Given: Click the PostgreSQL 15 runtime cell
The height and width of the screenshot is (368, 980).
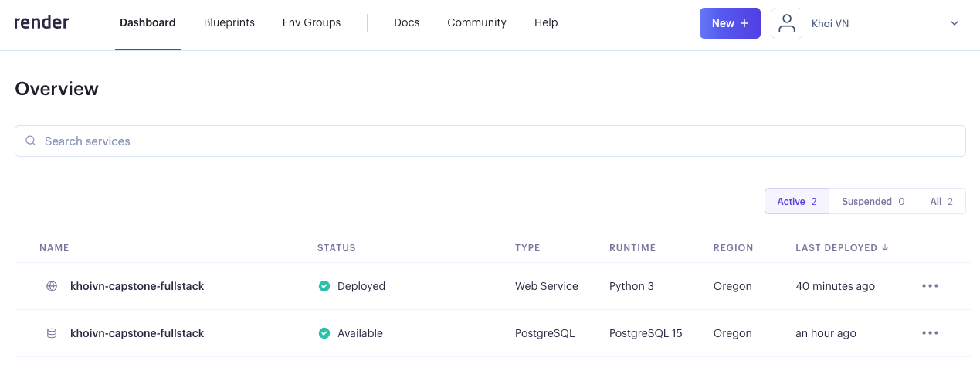Looking at the screenshot, I should click(x=646, y=333).
